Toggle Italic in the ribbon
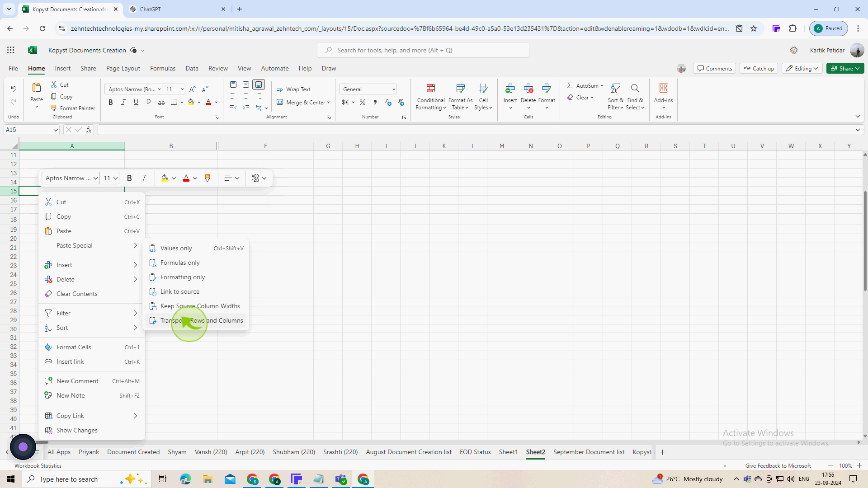 coord(123,102)
